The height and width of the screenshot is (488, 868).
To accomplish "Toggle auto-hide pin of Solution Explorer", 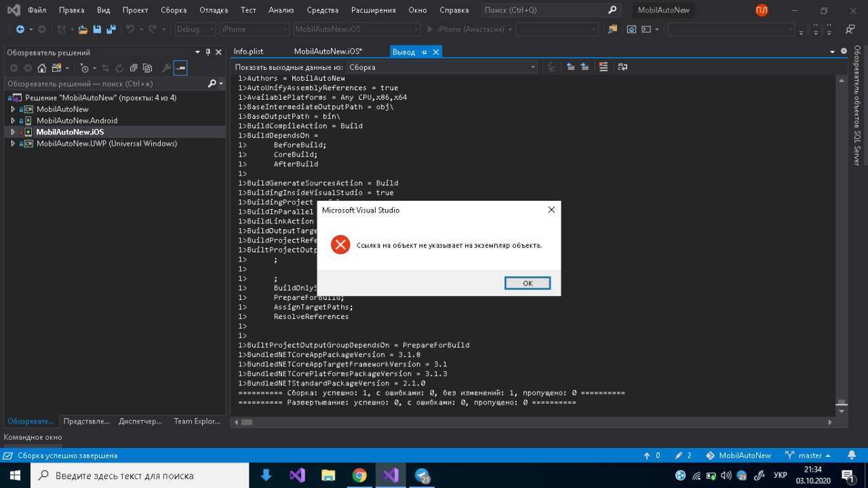I will 208,52.
